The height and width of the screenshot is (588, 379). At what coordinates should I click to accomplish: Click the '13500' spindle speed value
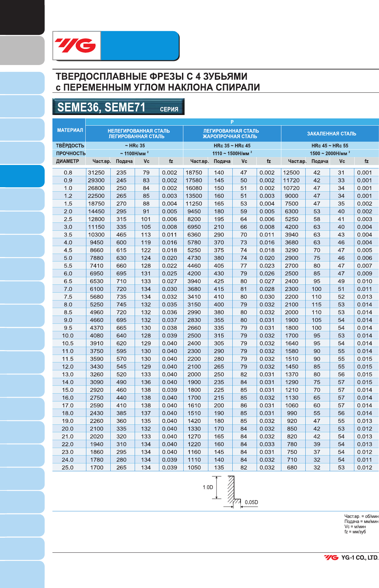tap(194, 196)
